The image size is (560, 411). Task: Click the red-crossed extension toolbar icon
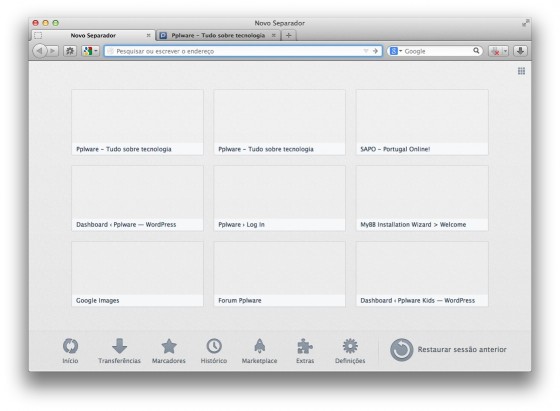click(x=495, y=51)
